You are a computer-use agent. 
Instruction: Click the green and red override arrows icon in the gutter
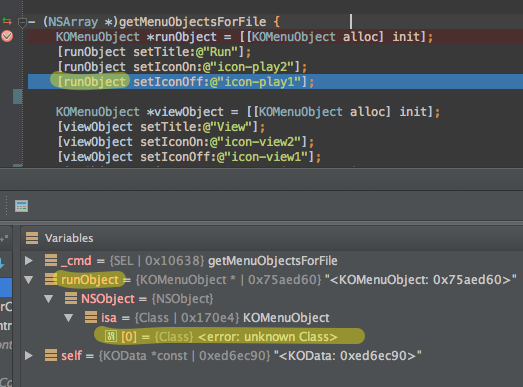[7, 21]
